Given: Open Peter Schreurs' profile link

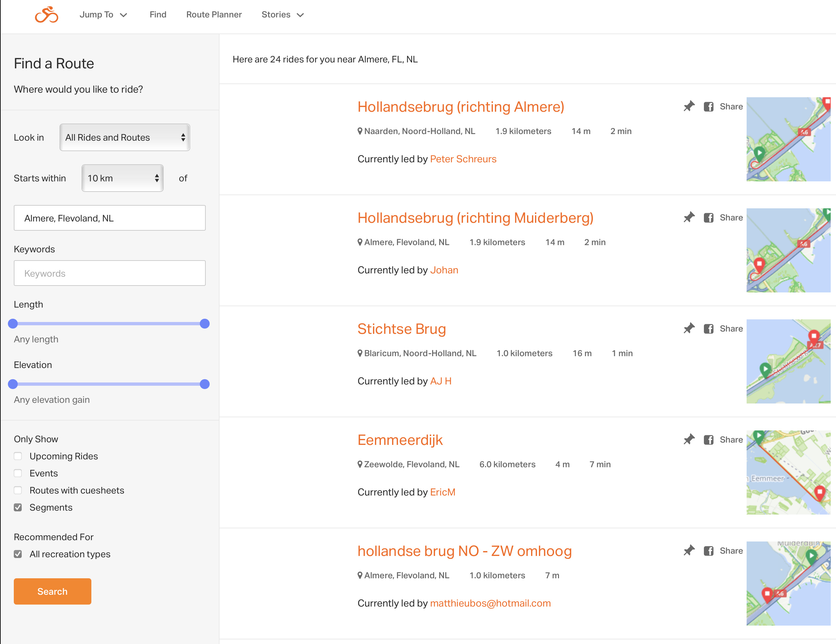Looking at the screenshot, I should 463,159.
